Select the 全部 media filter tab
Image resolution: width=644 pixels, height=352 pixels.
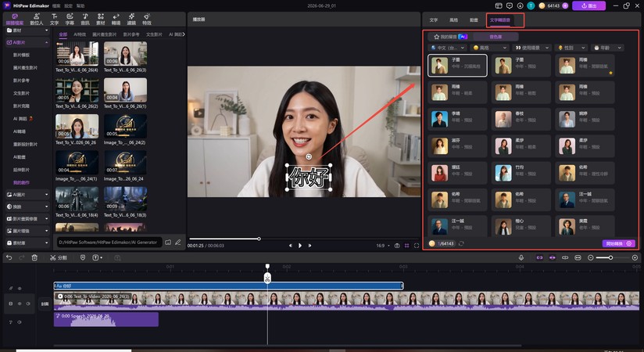63,34
